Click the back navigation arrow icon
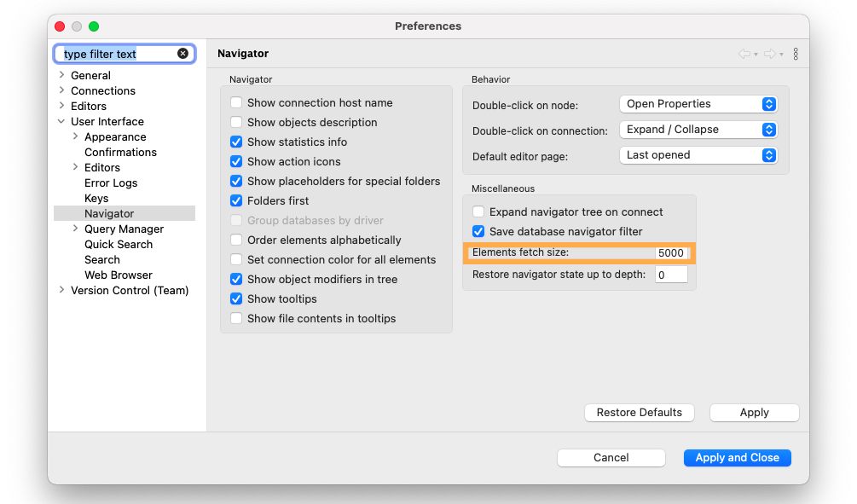Viewport: 857px width, 504px height. click(x=744, y=54)
